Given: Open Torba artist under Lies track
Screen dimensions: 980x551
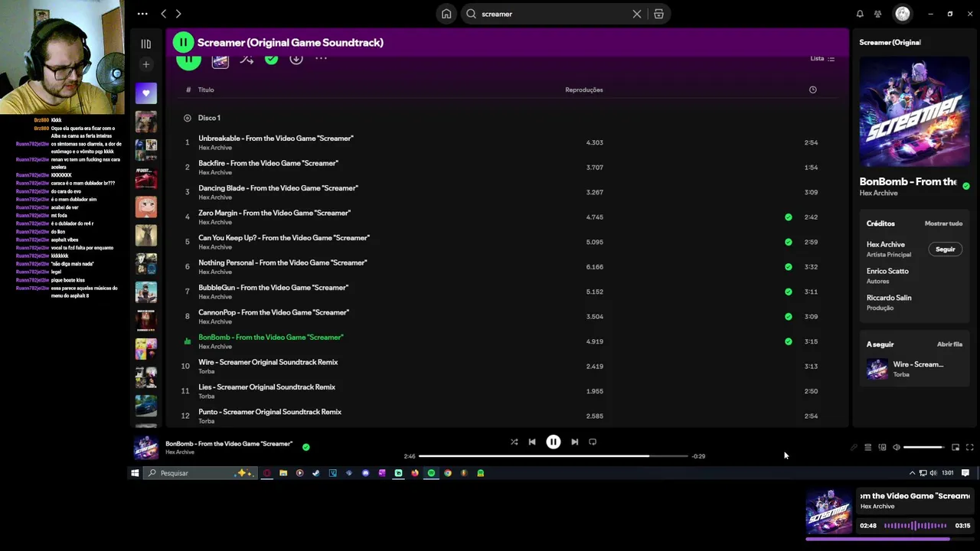Looking at the screenshot, I should (x=207, y=396).
